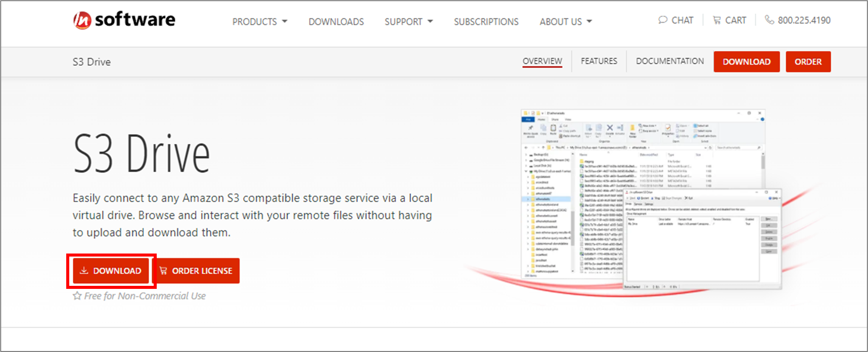Click the red ORDER button
The height and width of the screenshot is (352, 868).
tap(808, 62)
